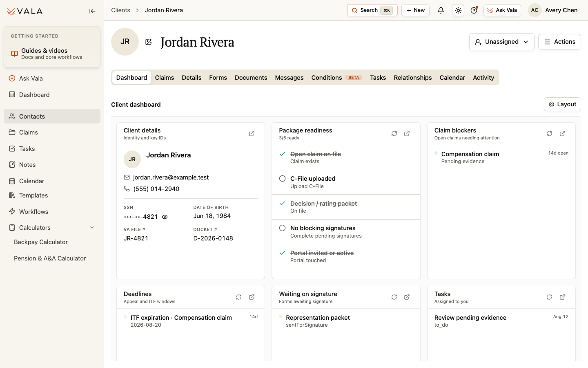Open the Layout settings button

[562, 104]
